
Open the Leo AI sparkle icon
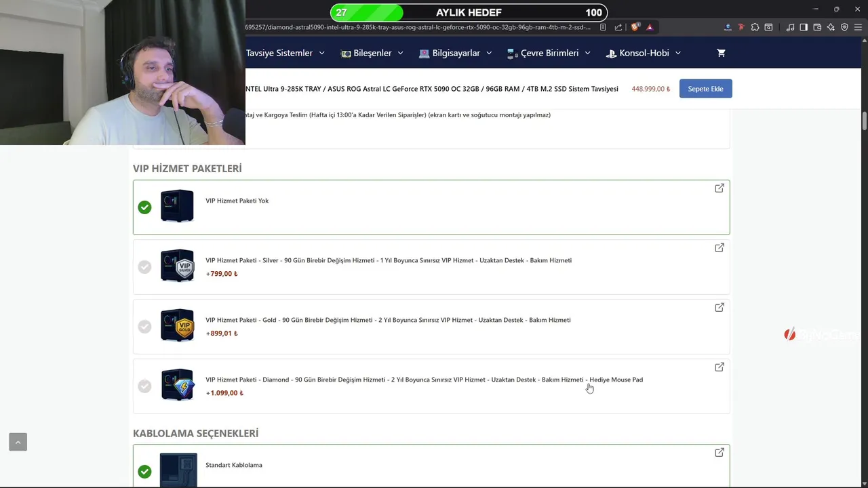coord(831,27)
